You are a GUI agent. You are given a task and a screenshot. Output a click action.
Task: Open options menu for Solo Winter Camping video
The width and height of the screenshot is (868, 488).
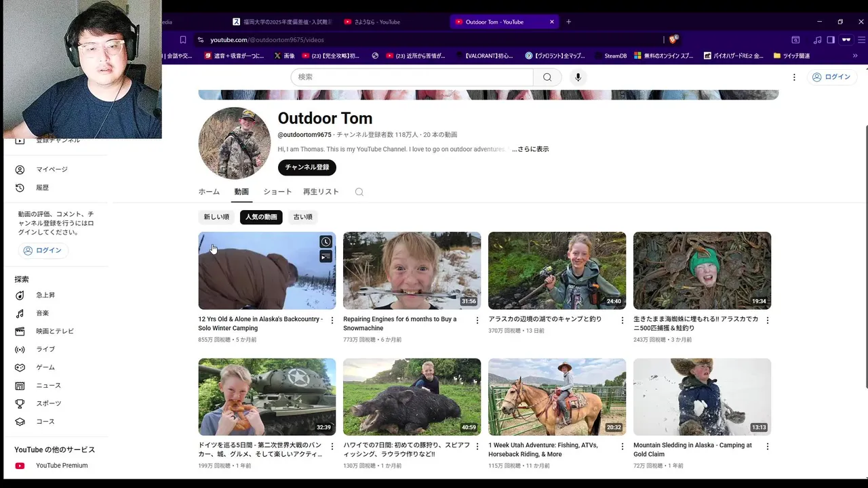tap(332, 321)
